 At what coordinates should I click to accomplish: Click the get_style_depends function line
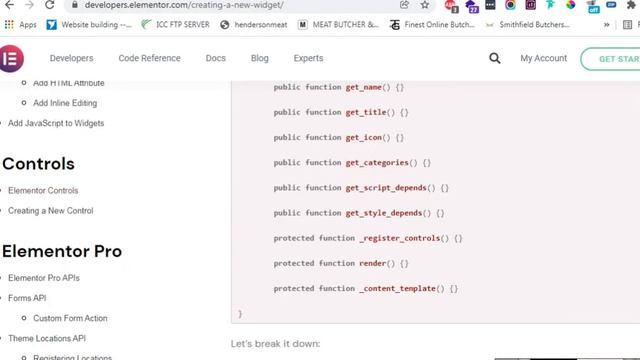tap(359, 213)
